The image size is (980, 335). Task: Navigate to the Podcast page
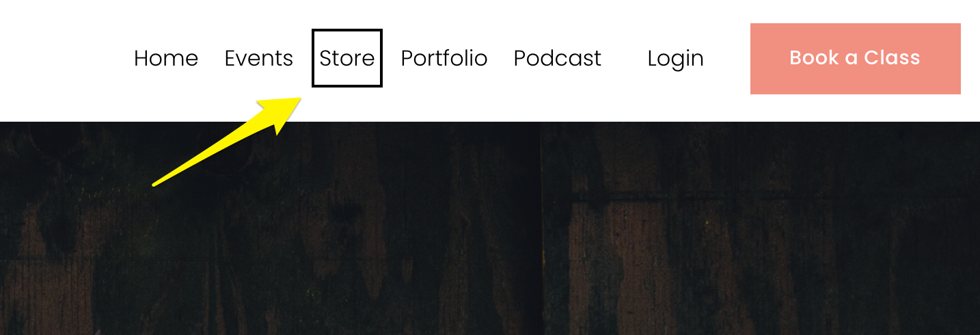click(558, 58)
